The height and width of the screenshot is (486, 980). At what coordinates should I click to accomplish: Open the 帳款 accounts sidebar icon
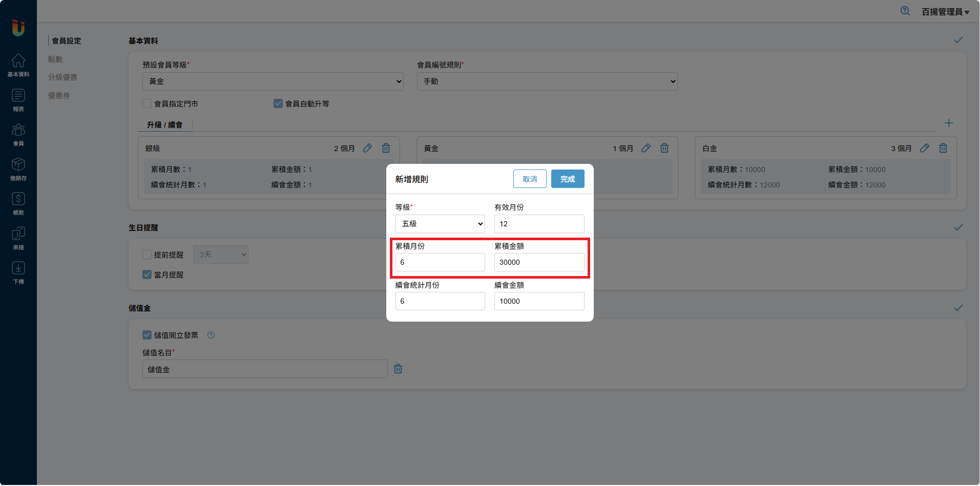pyautogui.click(x=18, y=203)
